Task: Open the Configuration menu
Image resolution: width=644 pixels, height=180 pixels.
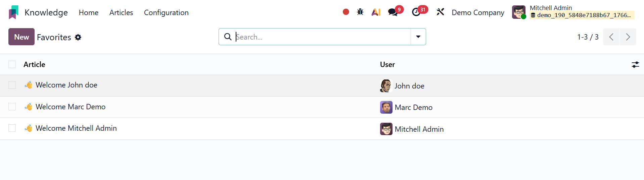Action: tap(166, 12)
